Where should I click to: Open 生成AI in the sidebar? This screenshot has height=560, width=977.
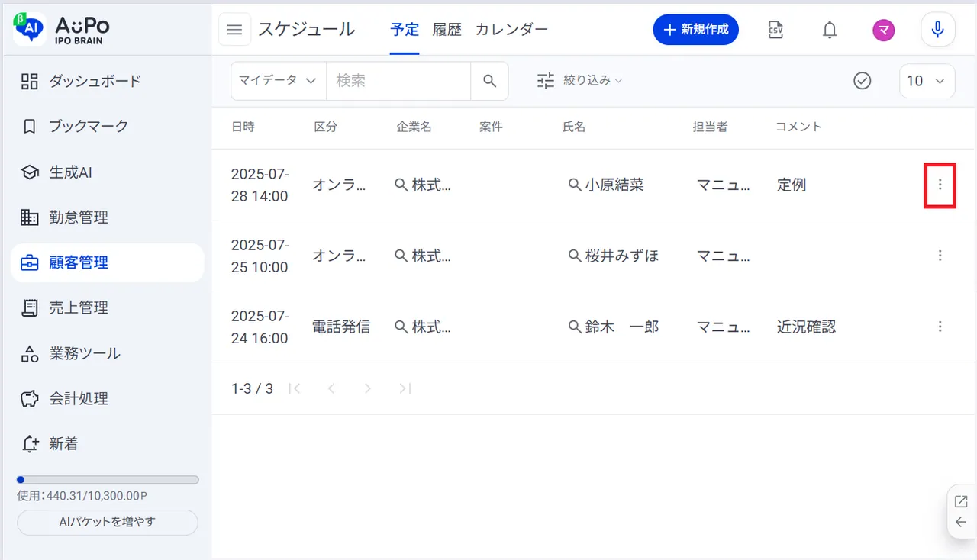point(108,172)
